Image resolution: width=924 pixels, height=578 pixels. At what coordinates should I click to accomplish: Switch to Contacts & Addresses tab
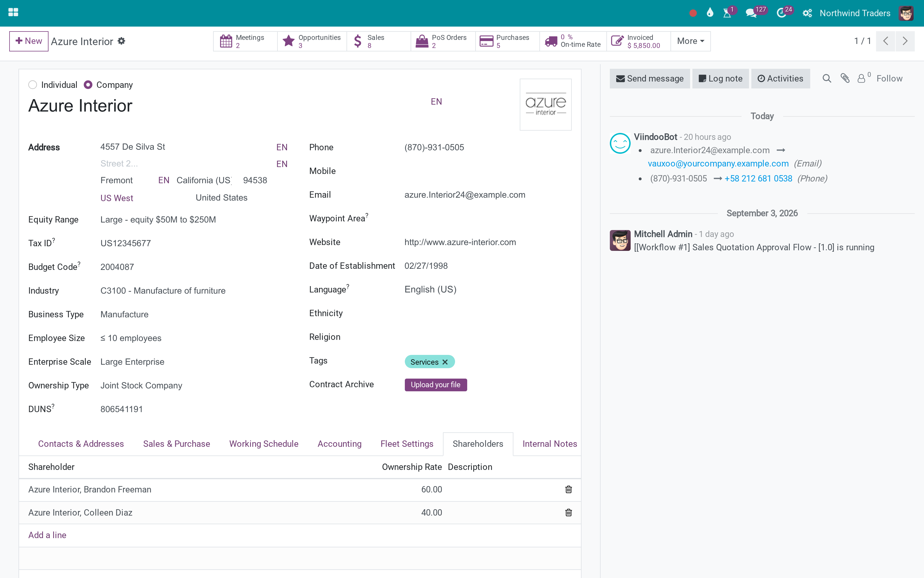click(81, 444)
